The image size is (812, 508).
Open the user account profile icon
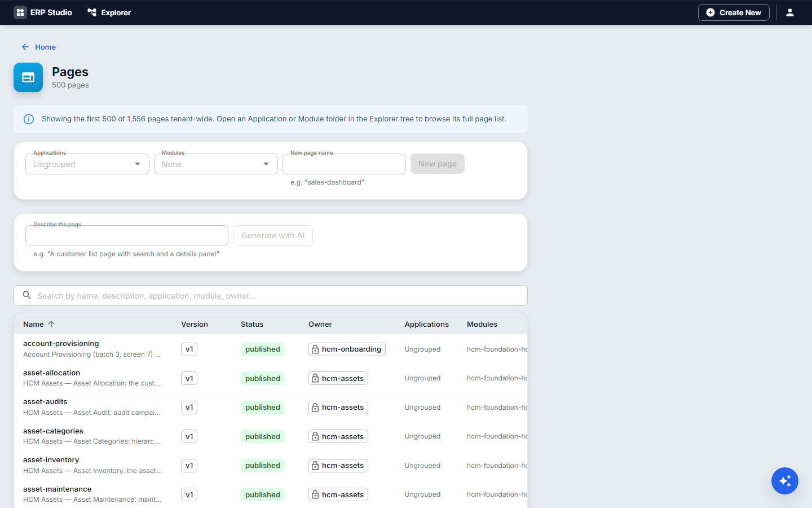click(790, 12)
